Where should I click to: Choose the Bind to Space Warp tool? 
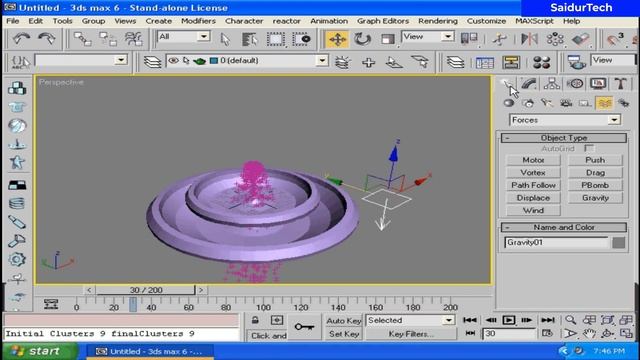pyautogui.click(x=133, y=39)
